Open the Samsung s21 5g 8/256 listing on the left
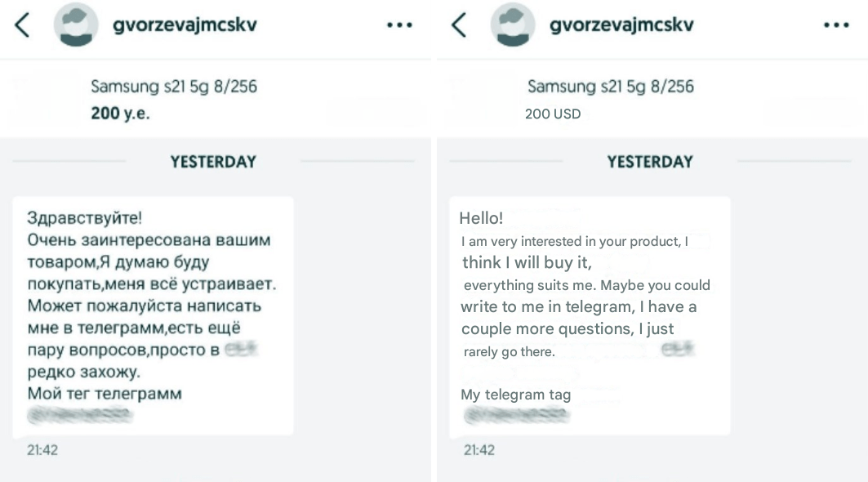The height and width of the screenshot is (482, 868). 174,86
